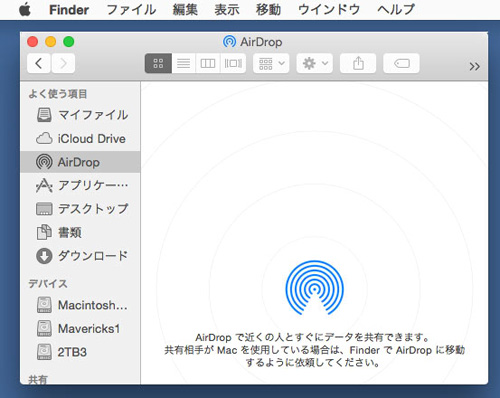Click the デバイス section header
Screen dimensions: 500x398
click(x=48, y=284)
